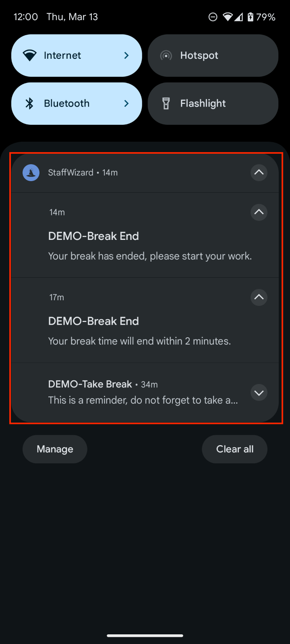The image size is (290, 644).
Task: Expand the DEMO-Take Break notification
Action: [x=259, y=392]
